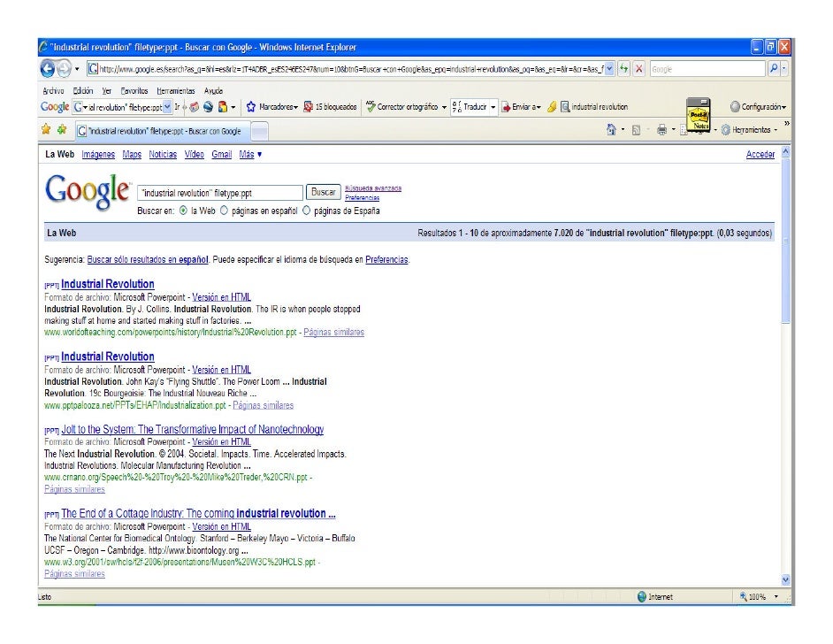Viewport: 833px width, 644px height.
Task: Open the Ver menu
Action: click(107, 91)
